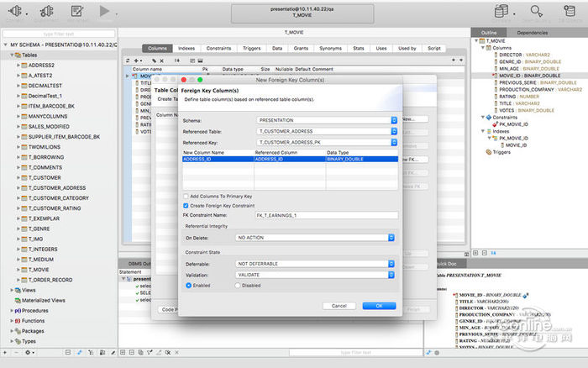This screenshot has width=588, height=368.
Task: Click the second connection icon in top toolbar
Action: point(47,11)
